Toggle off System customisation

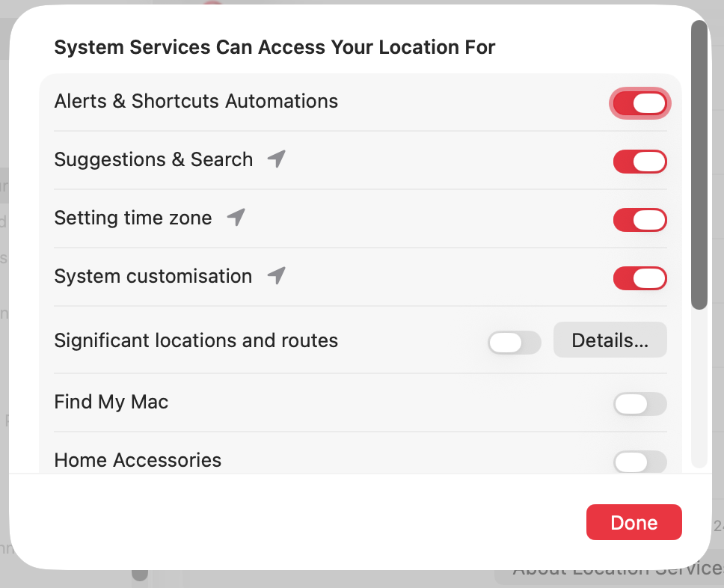640,278
